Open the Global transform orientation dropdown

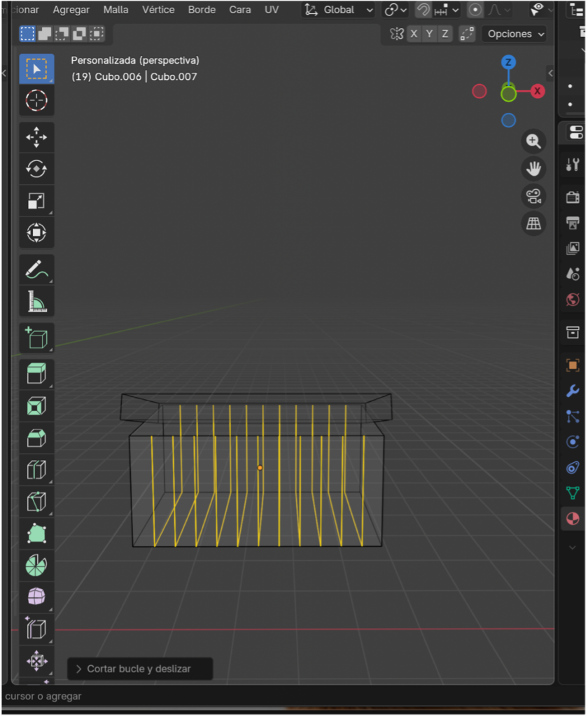[339, 10]
